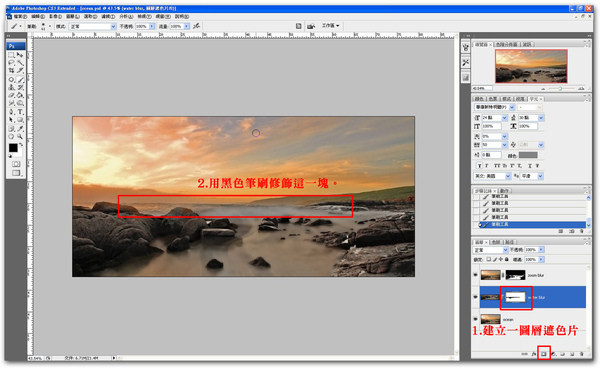Select the Crop tool
600x368 pixels.
11,71
